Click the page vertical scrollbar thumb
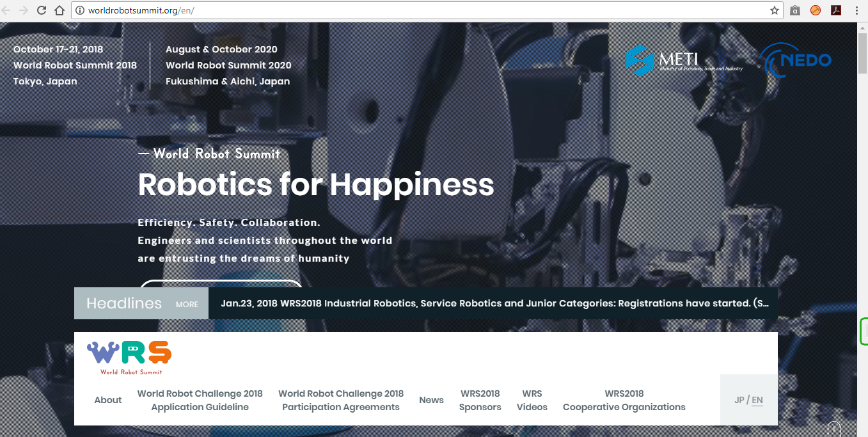This screenshot has height=437, width=868. pos(862,52)
